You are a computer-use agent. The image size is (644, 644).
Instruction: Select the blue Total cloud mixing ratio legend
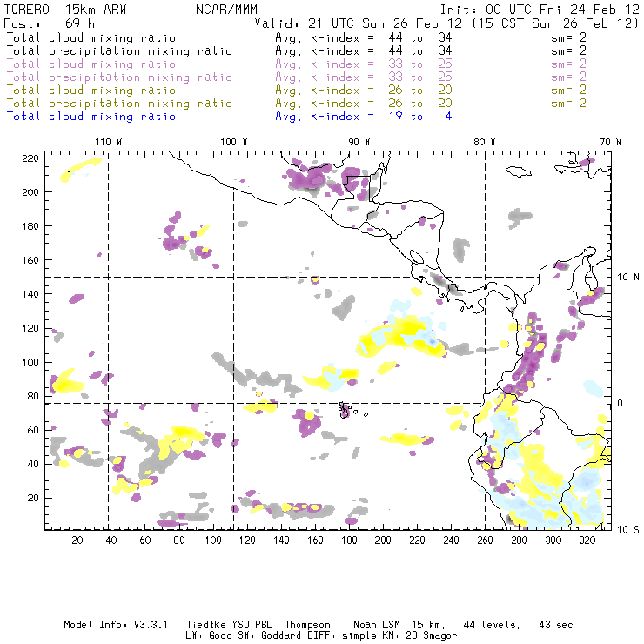pos(91,117)
